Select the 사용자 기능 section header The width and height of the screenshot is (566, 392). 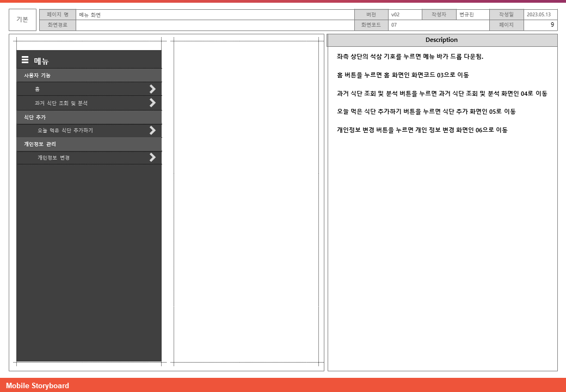(89, 76)
